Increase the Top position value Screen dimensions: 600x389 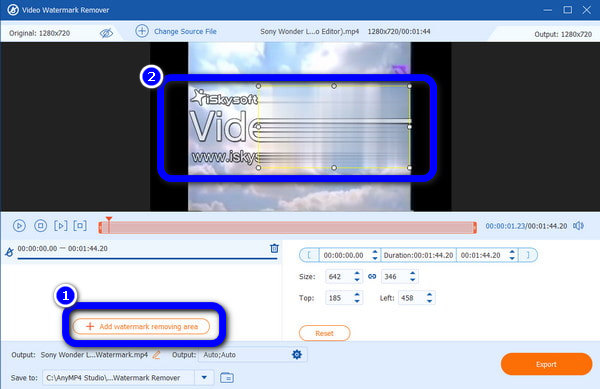357,295
